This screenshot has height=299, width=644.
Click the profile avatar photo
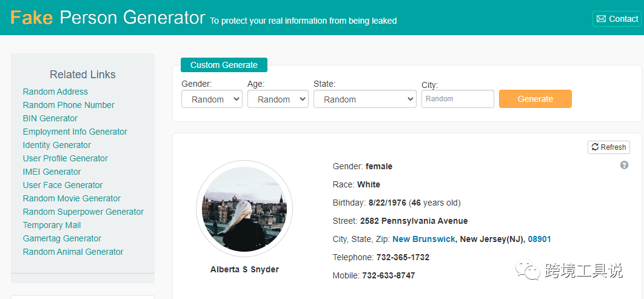coord(244,209)
